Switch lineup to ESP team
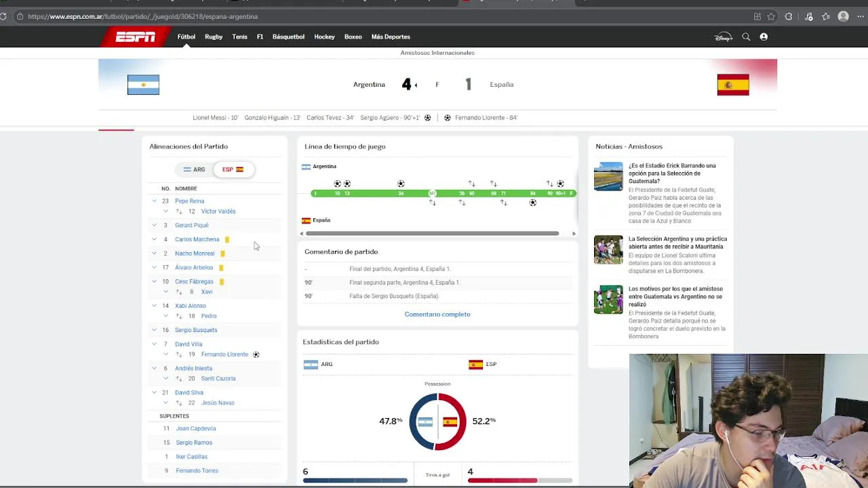 pos(233,169)
